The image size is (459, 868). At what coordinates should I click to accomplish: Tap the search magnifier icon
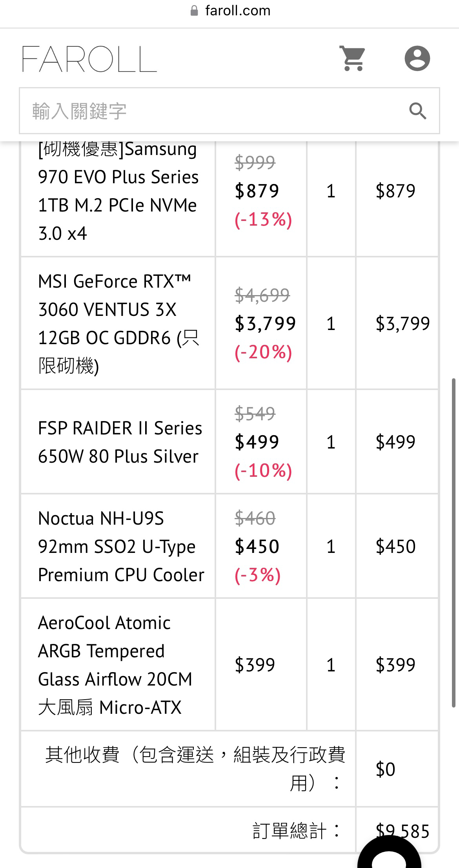[x=417, y=111]
